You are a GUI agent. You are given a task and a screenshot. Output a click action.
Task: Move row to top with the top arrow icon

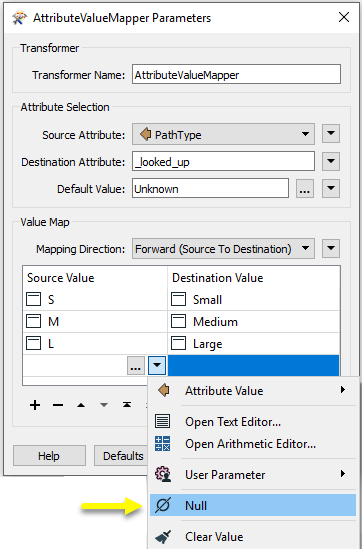coord(127,405)
